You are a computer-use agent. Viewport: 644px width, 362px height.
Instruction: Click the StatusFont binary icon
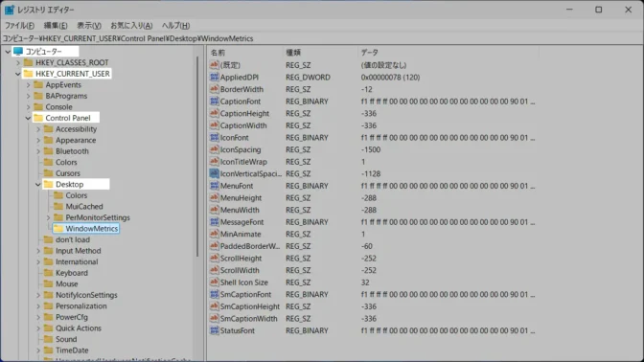(x=214, y=330)
